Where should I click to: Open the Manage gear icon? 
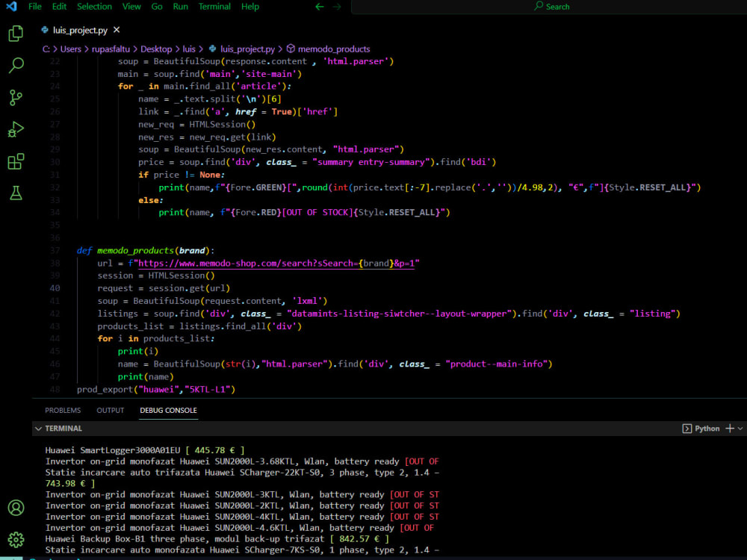[16, 540]
